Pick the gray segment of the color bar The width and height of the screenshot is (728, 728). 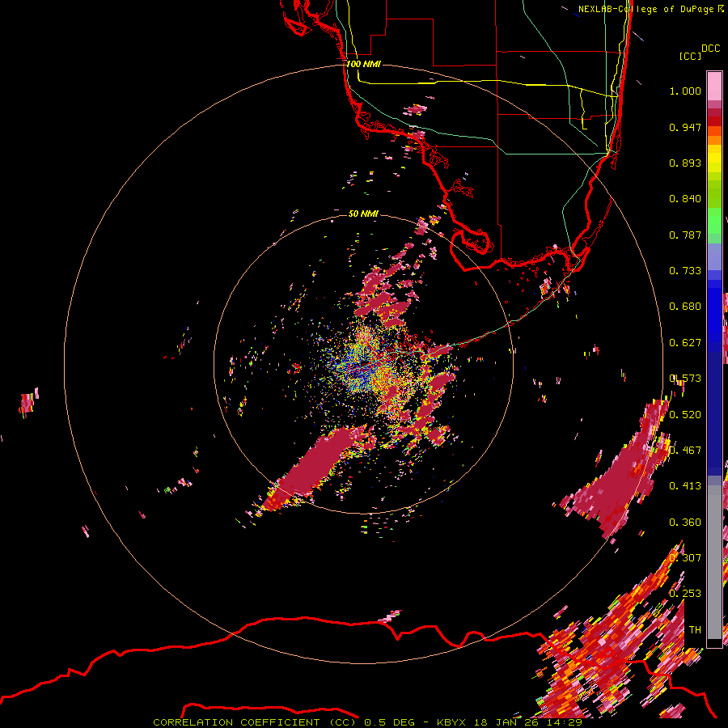coord(714,562)
